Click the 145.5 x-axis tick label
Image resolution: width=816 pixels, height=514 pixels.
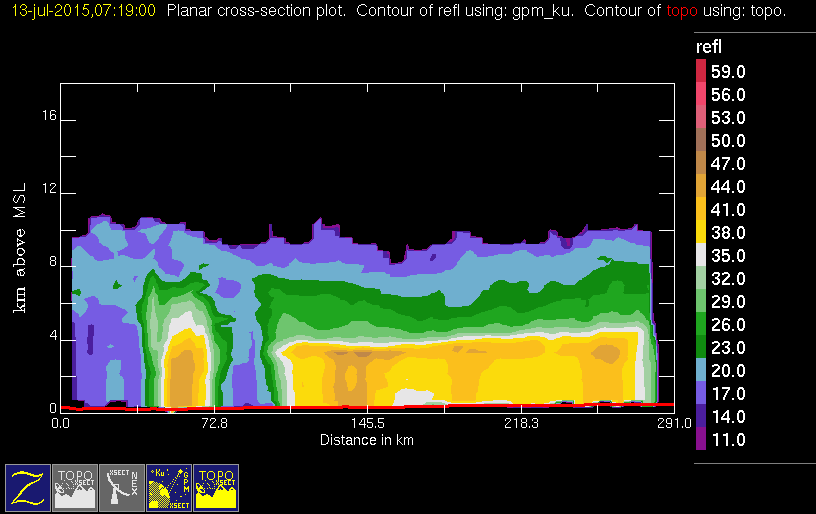367,423
